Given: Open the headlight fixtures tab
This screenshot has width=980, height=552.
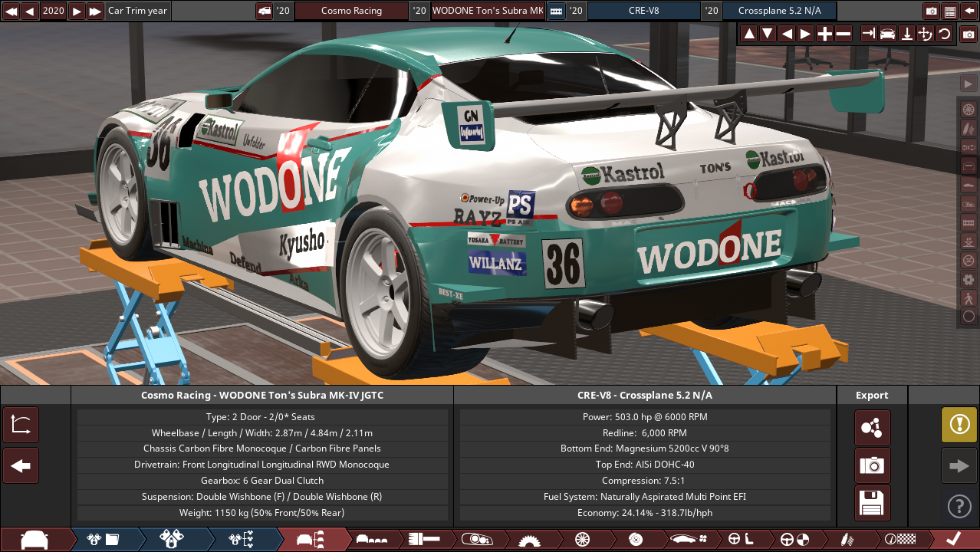Looking at the screenshot, I should click(x=476, y=540).
